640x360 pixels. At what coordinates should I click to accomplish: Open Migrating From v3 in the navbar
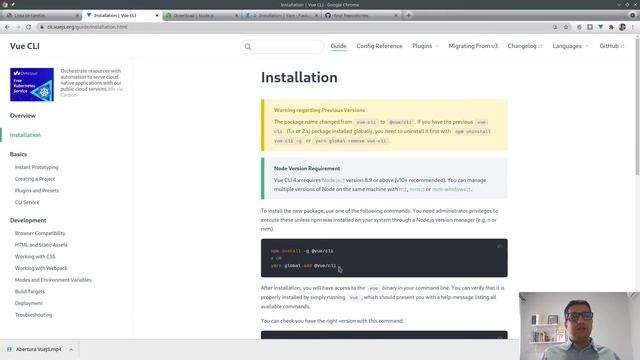pyautogui.click(x=473, y=46)
